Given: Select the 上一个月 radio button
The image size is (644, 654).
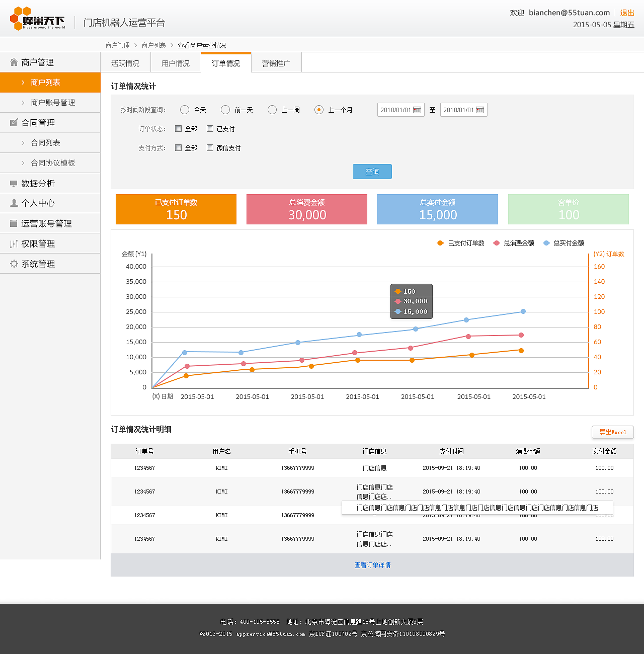Looking at the screenshot, I should (319, 110).
